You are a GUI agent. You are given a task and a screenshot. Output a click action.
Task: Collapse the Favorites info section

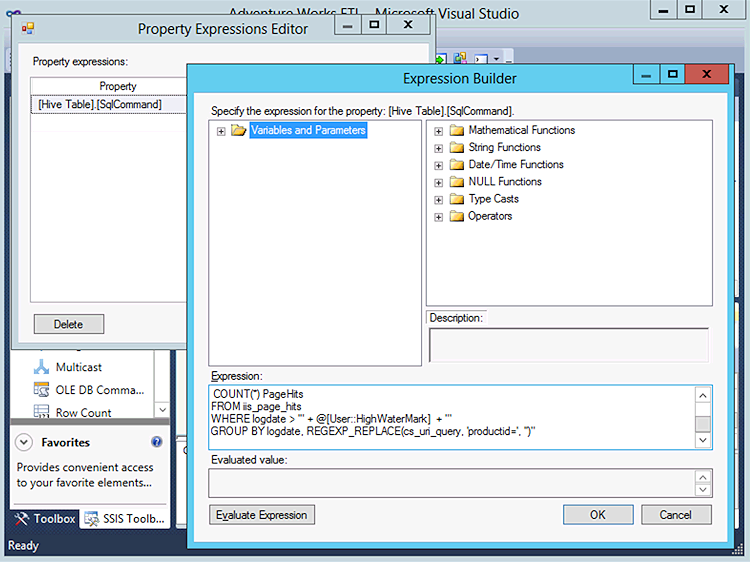click(24, 442)
